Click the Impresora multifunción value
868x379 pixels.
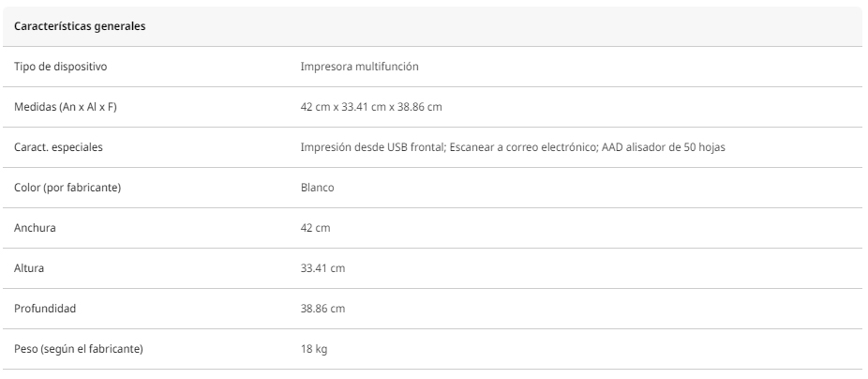pos(359,67)
